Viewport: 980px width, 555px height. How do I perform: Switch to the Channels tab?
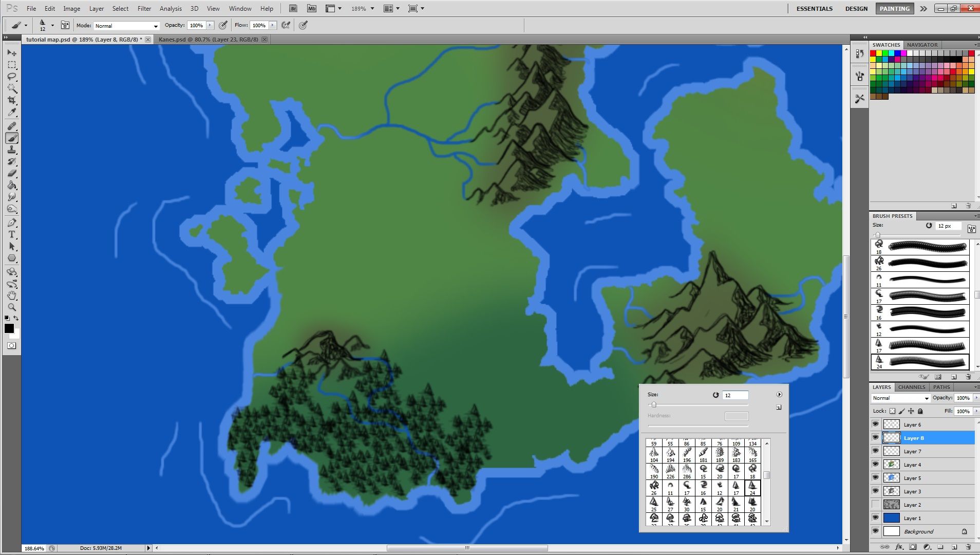[x=913, y=387]
